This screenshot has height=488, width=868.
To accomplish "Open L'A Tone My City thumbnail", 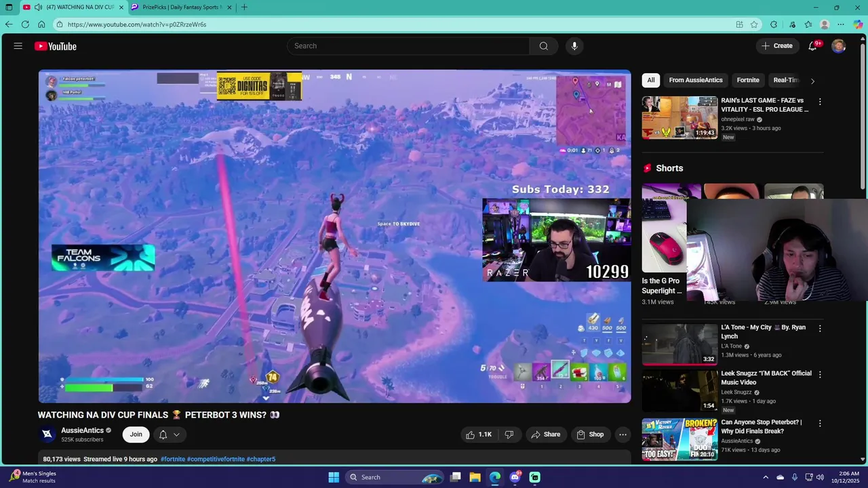I will click(679, 344).
